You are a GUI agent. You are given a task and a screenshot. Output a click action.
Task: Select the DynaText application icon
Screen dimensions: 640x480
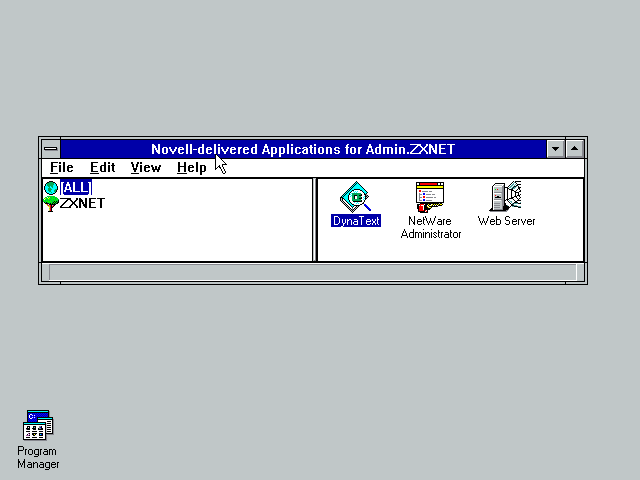coord(356,197)
